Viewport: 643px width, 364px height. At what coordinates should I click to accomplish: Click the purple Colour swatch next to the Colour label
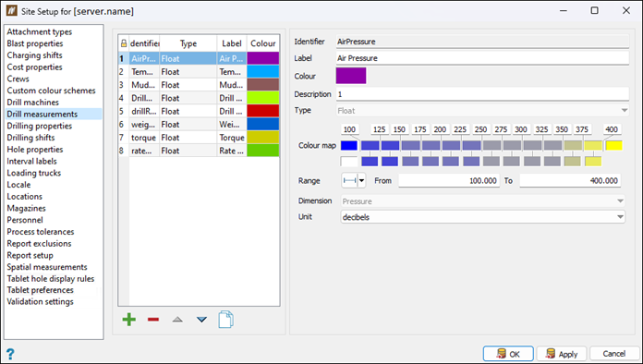pyautogui.click(x=351, y=76)
